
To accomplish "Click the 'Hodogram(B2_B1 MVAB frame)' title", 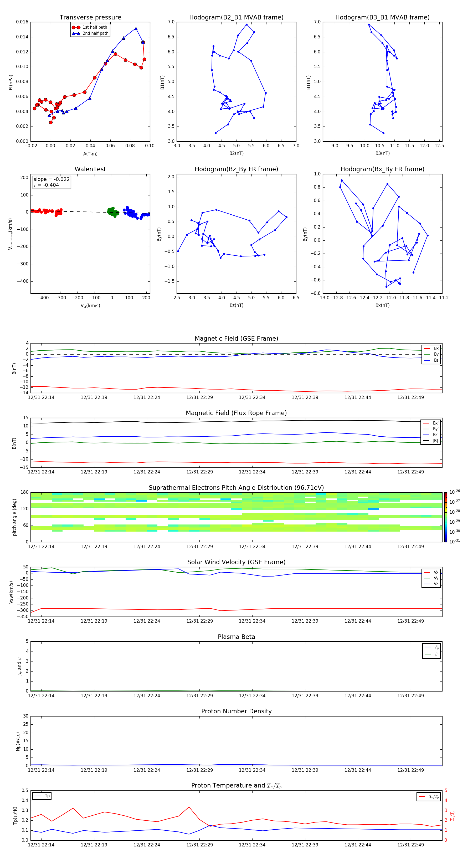I will click(236, 17).
